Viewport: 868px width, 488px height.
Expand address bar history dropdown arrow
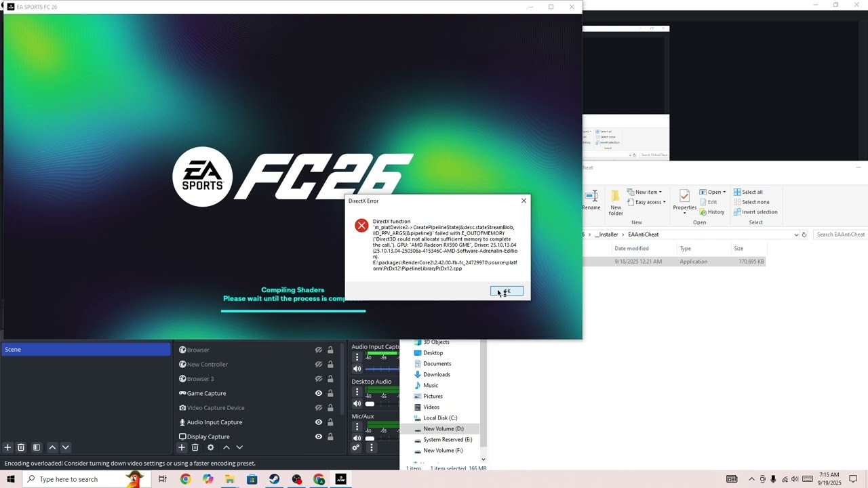pos(796,235)
